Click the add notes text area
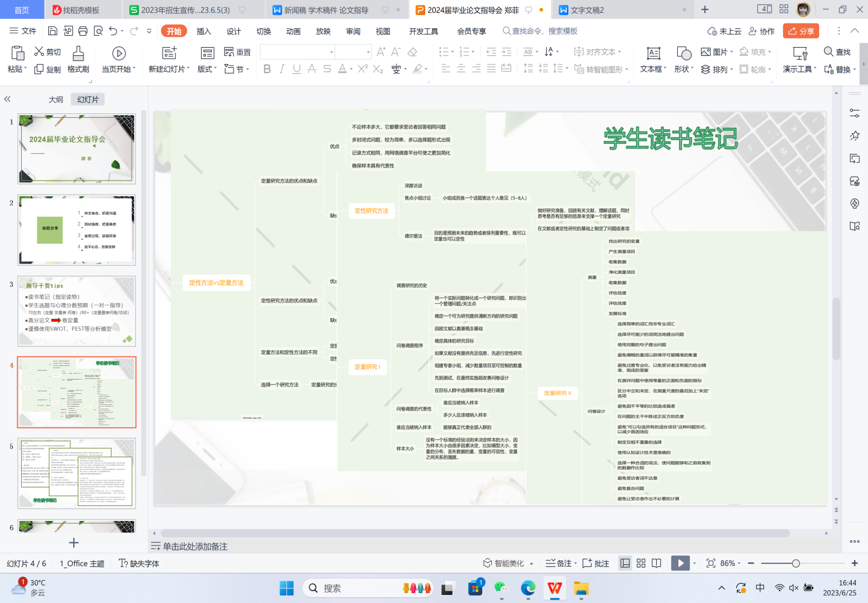The height and width of the screenshot is (603, 868). pos(195,547)
